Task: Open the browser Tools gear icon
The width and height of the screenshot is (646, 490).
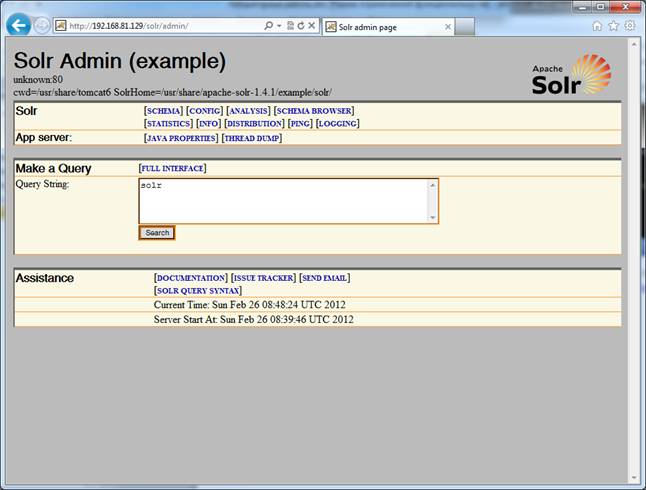Action: (x=629, y=26)
